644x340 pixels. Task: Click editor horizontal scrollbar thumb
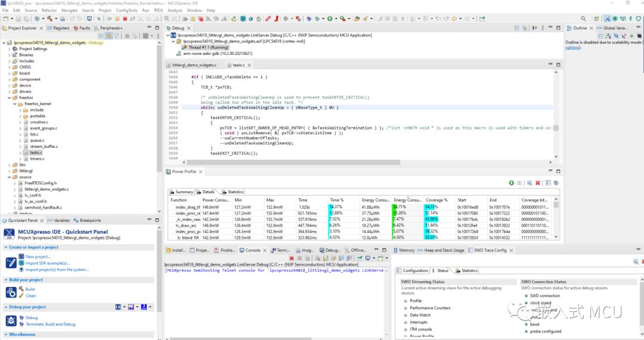295,162
